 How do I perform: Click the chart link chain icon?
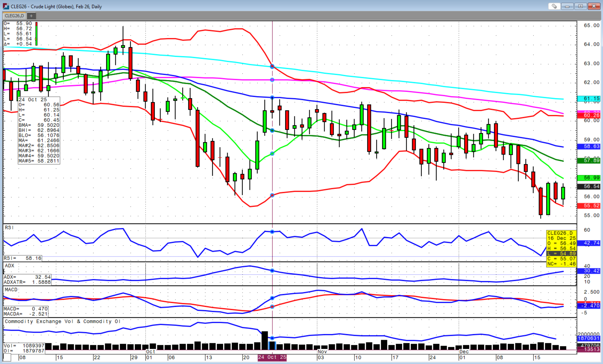554,6
